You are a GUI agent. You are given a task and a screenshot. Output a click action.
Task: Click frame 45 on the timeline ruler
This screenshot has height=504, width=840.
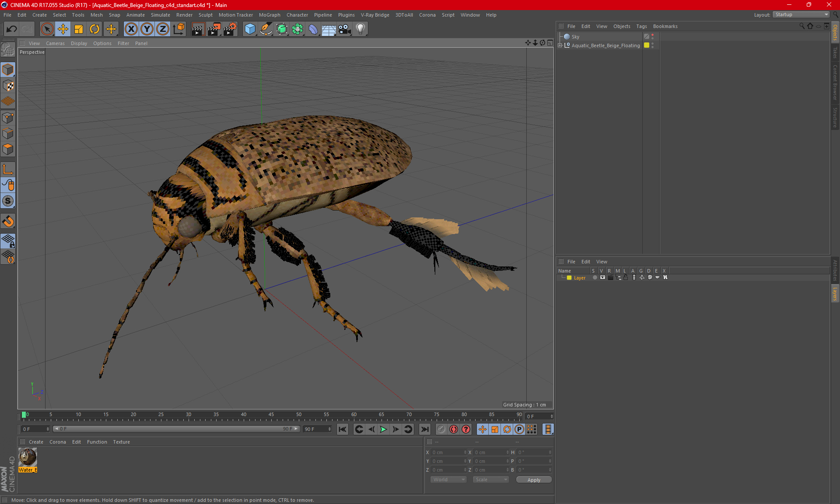[271, 415]
